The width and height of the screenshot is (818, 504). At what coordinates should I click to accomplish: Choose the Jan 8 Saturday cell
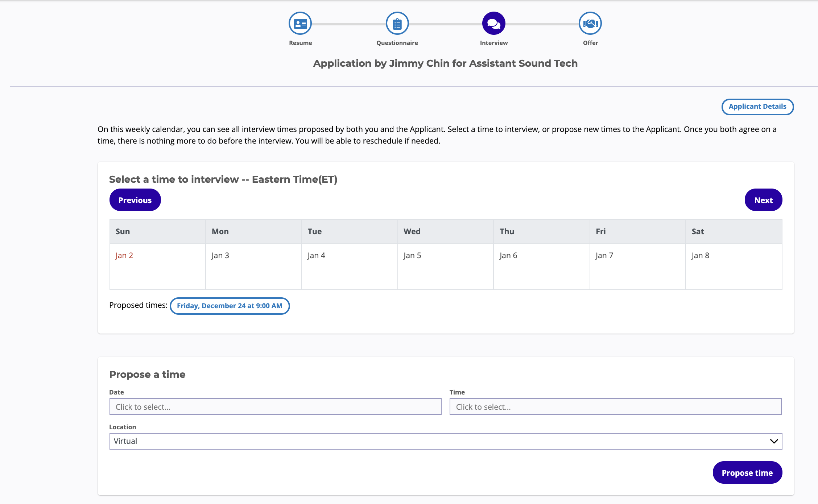click(734, 266)
